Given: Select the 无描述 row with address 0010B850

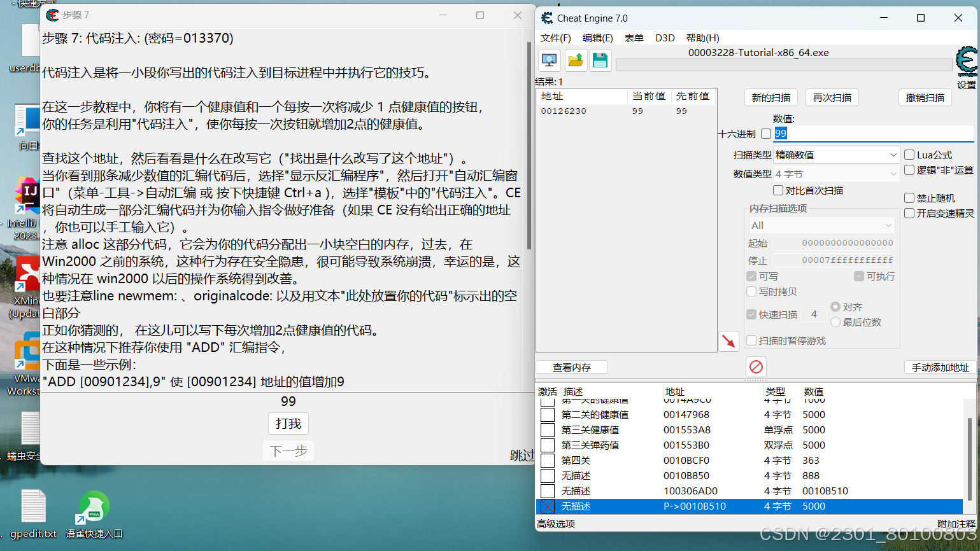Looking at the screenshot, I should [749, 476].
